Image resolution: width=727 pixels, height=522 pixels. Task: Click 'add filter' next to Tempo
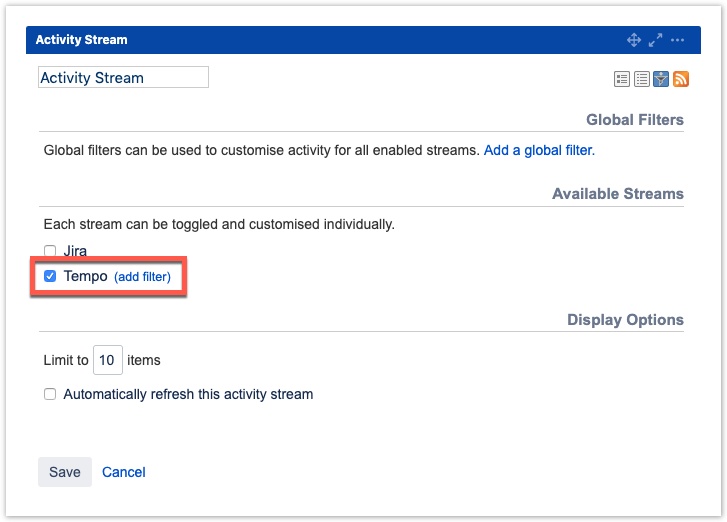pos(142,277)
